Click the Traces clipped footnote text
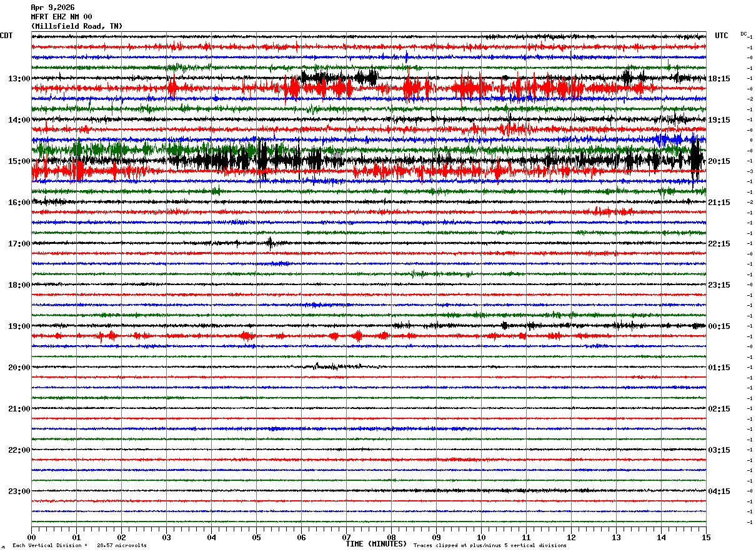 (x=490, y=546)
